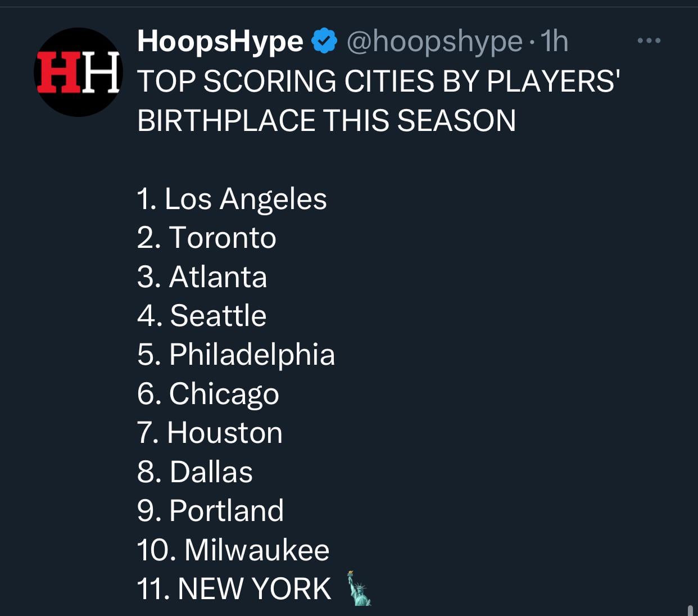Select the '8. Dallas' entry
698x616 pixels.
tap(194, 472)
